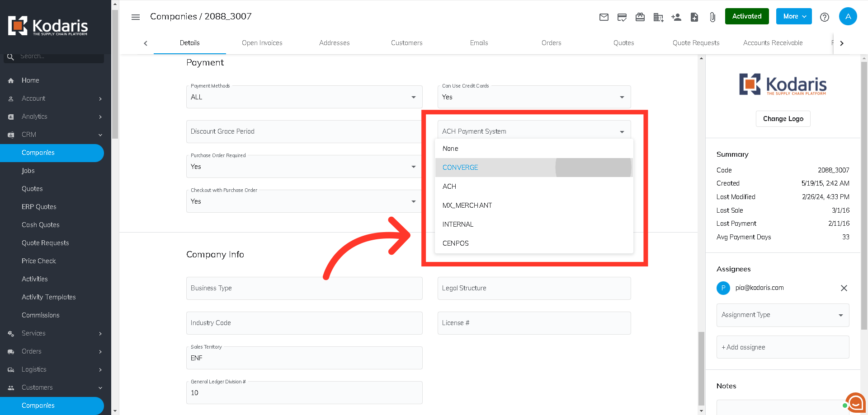
Task: Click the credit card payment icon
Action: pyautogui.click(x=622, y=17)
